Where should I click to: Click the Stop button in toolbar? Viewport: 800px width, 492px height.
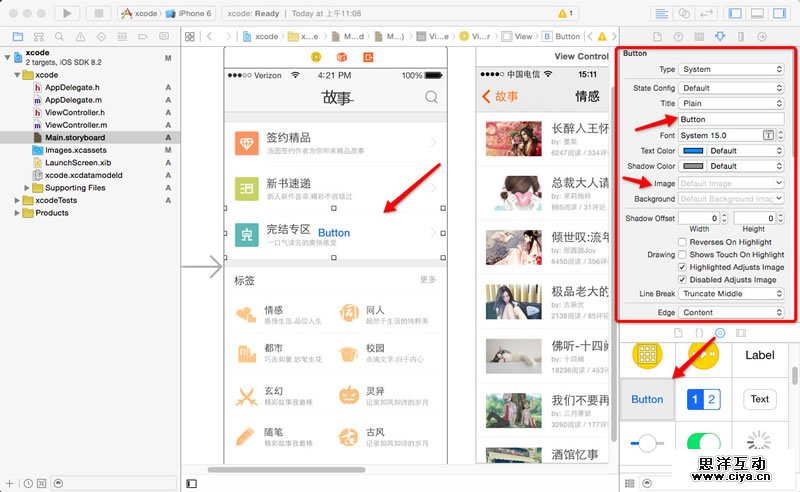click(x=98, y=13)
